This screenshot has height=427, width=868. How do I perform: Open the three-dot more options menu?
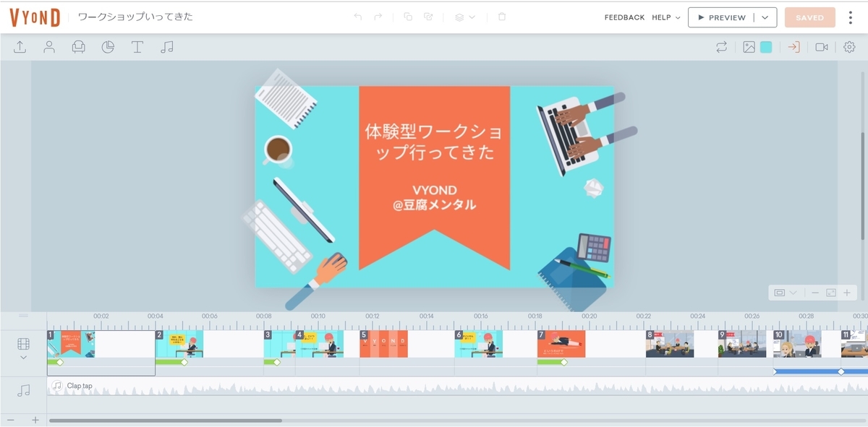851,17
